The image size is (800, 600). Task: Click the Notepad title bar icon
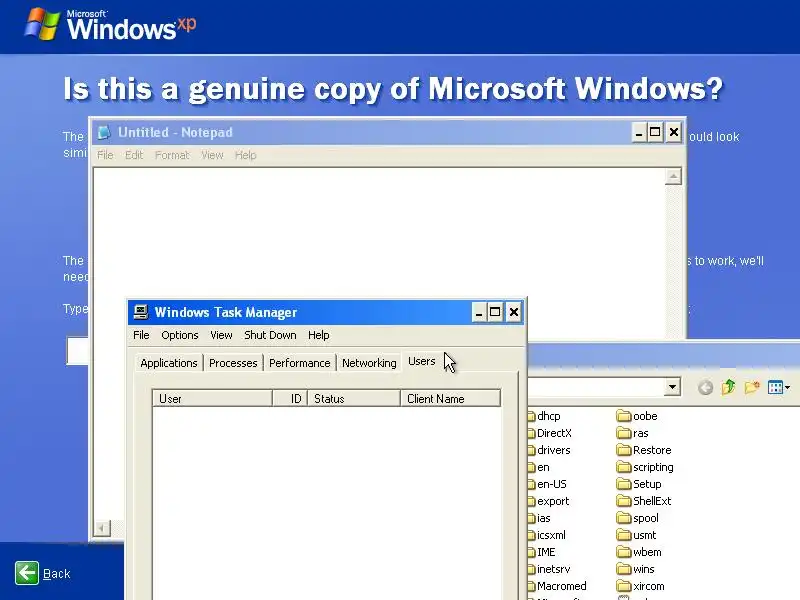(104, 132)
